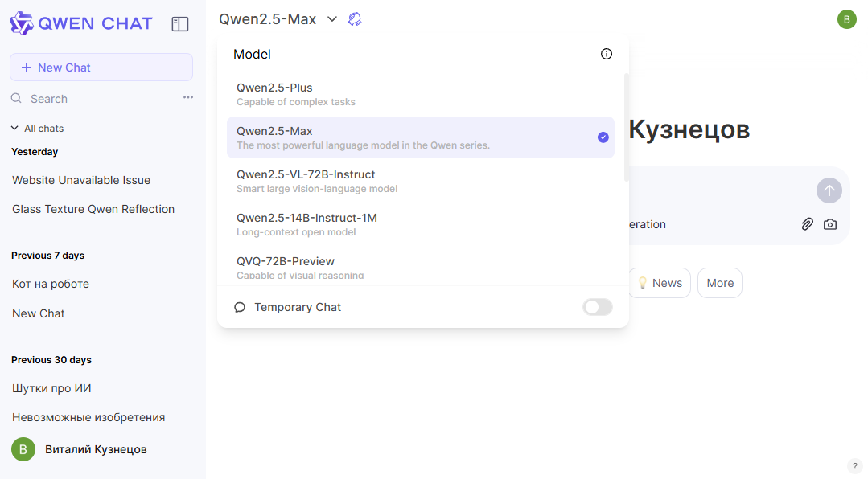Start a New Chat
This screenshot has height=479, width=868.
tap(101, 68)
